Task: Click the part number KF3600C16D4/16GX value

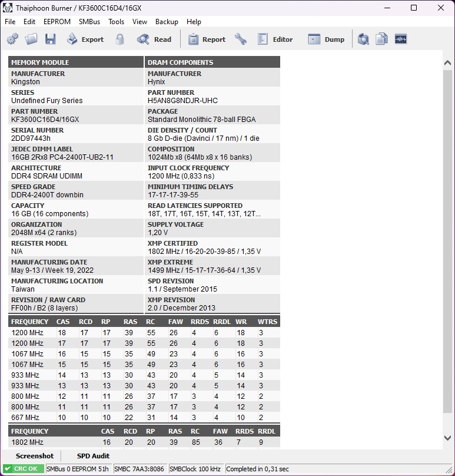Action: point(45,120)
